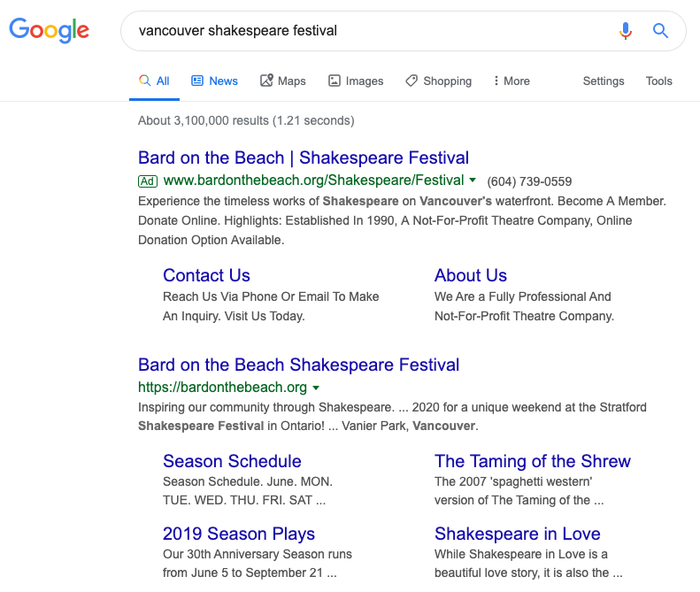700x592 pixels.
Task: Open the Shakespeare in Love link
Action: pyautogui.click(x=517, y=534)
